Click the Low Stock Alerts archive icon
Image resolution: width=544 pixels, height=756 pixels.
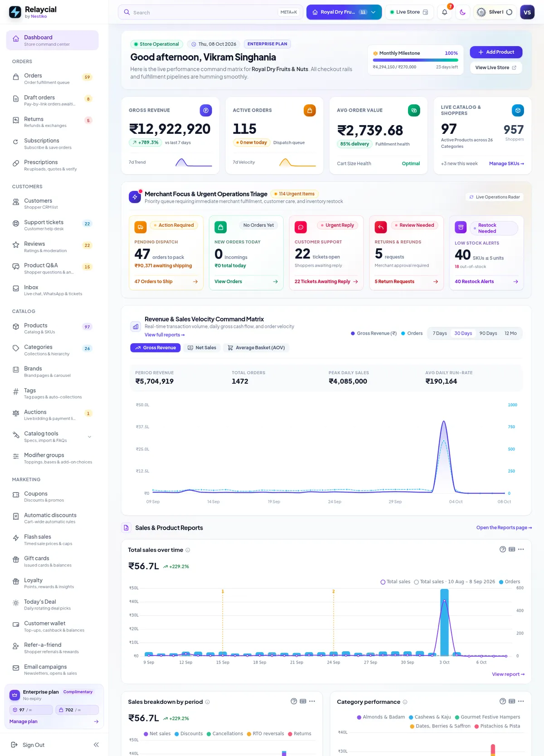coord(461,227)
